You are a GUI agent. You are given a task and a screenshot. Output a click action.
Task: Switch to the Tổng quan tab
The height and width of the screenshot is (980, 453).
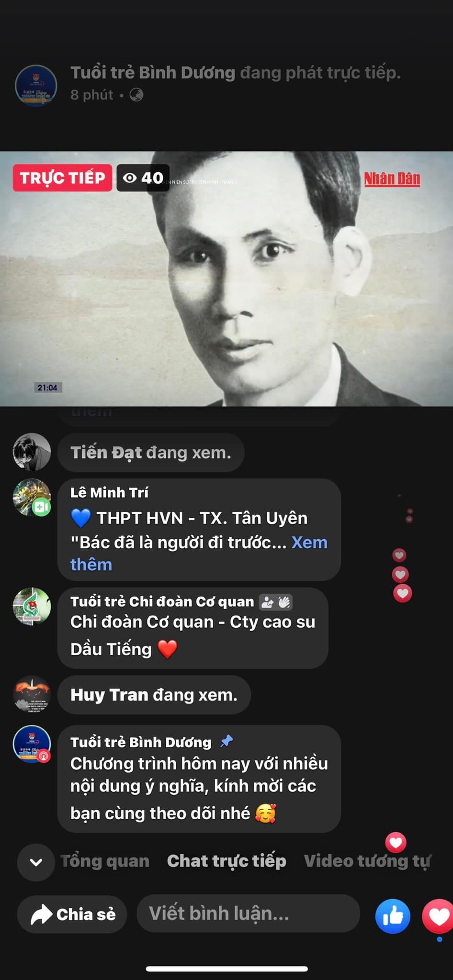pos(105,861)
